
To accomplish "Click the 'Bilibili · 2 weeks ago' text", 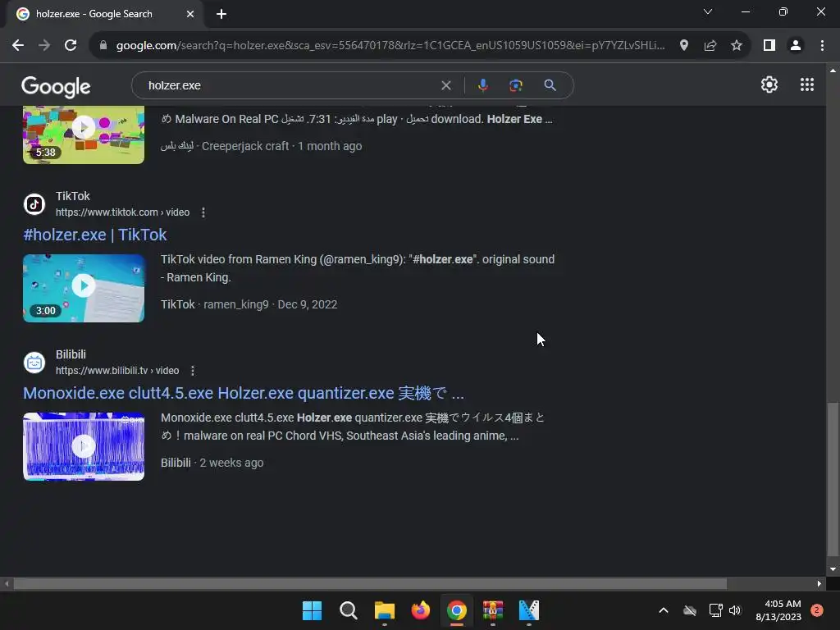I will [212, 463].
